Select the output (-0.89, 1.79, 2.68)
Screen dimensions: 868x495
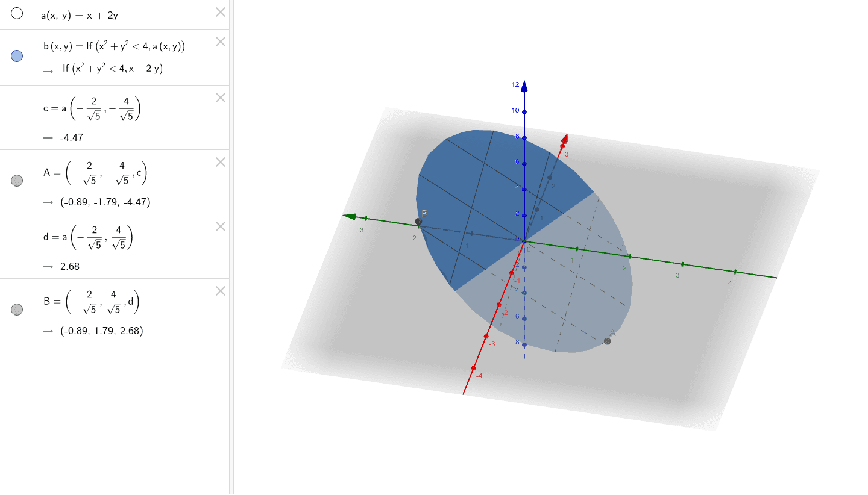coord(102,331)
